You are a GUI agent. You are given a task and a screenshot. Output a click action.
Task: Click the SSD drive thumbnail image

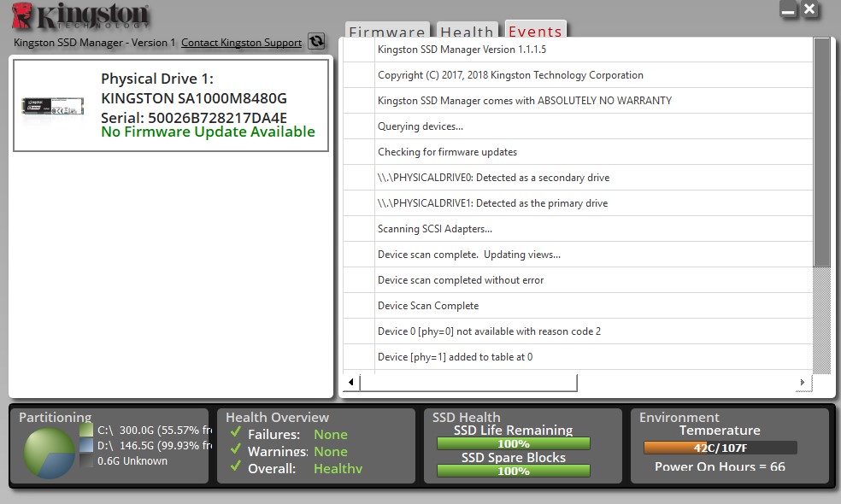click(53, 106)
